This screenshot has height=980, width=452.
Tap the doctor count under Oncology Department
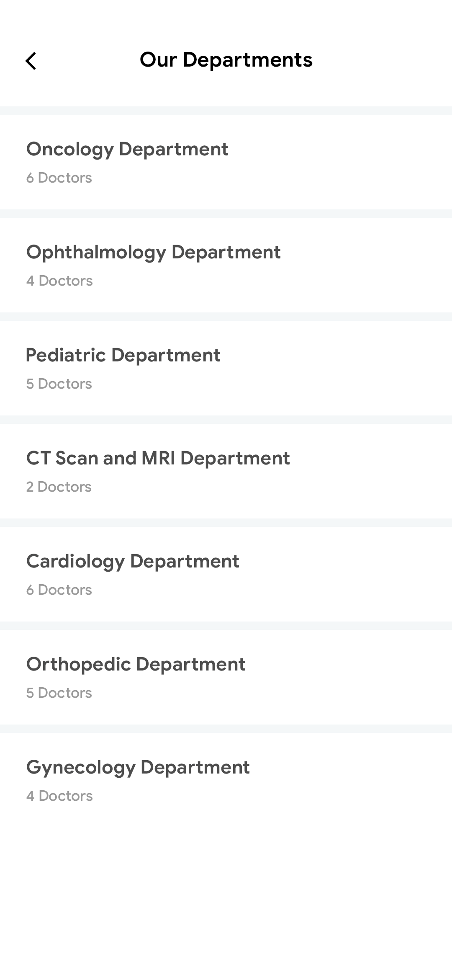[59, 178]
